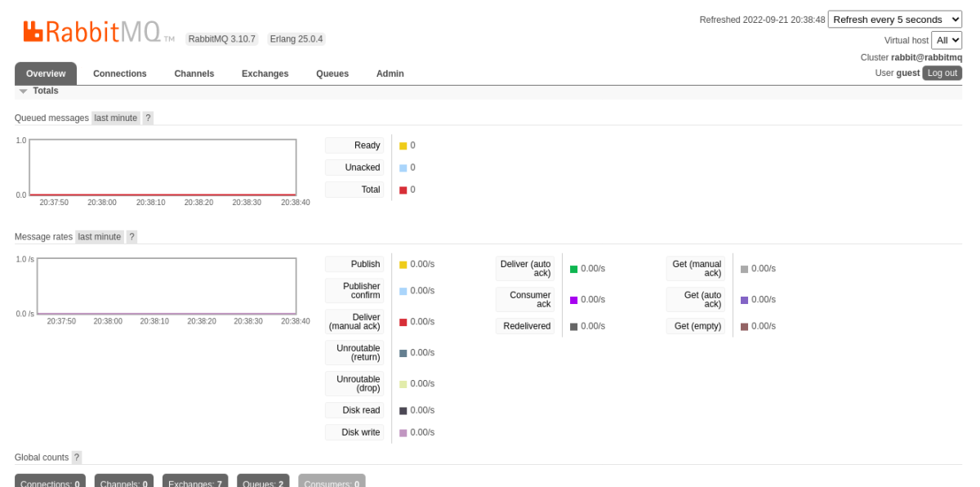Image resolution: width=980 pixels, height=487 pixels.
Task: Click the Unroutable (return) label
Action: pos(354,353)
